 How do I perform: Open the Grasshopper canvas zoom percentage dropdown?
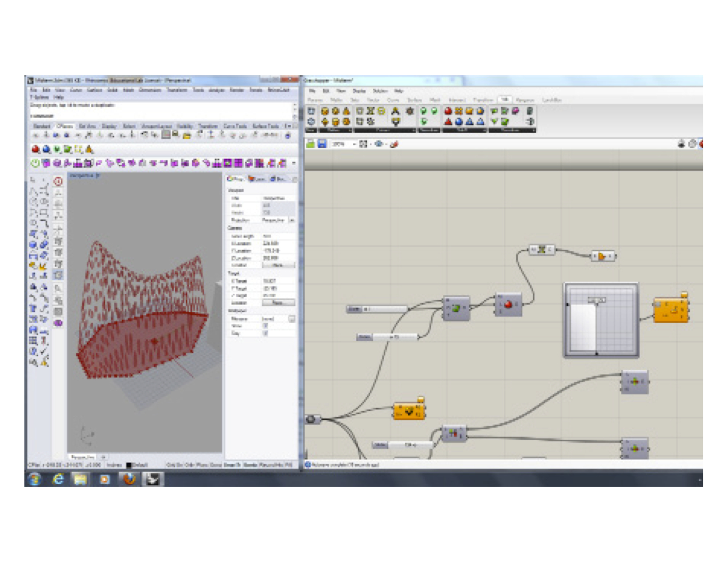coord(354,144)
